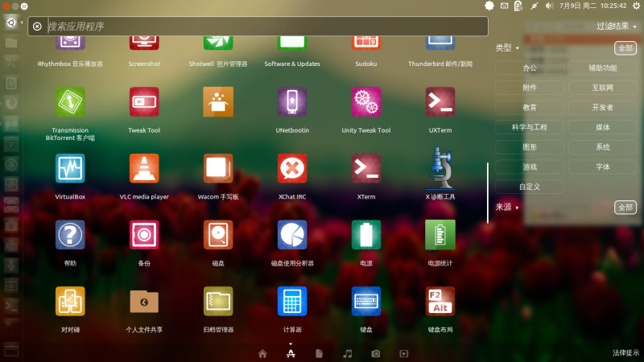Open Rhythmbox 音乐播放器
Image resolution: width=644 pixels, height=362 pixels.
pyautogui.click(x=70, y=43)
